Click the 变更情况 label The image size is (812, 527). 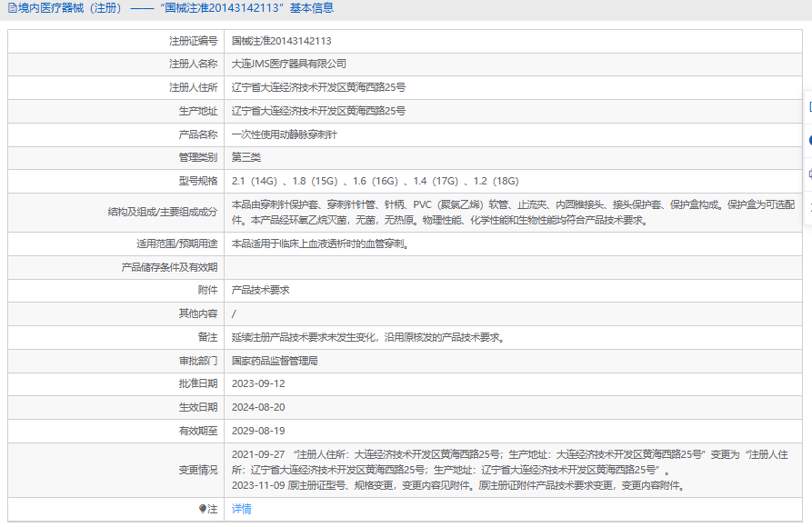[198, 470]
